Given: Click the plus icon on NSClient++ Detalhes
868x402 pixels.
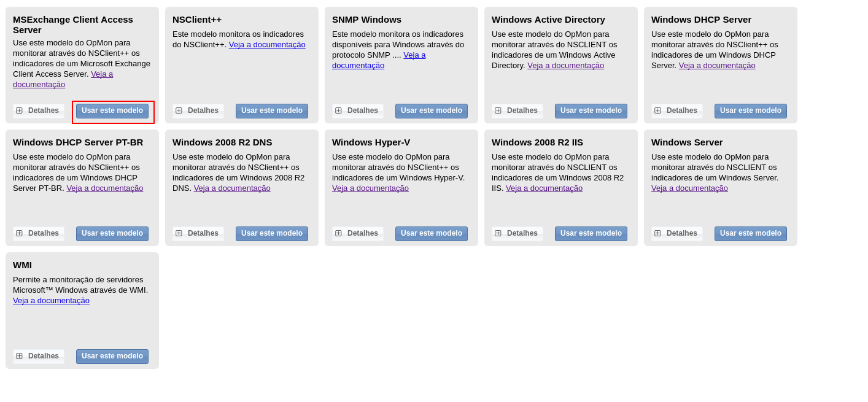Looking at the screenshot, I should [x=179, y=110].
